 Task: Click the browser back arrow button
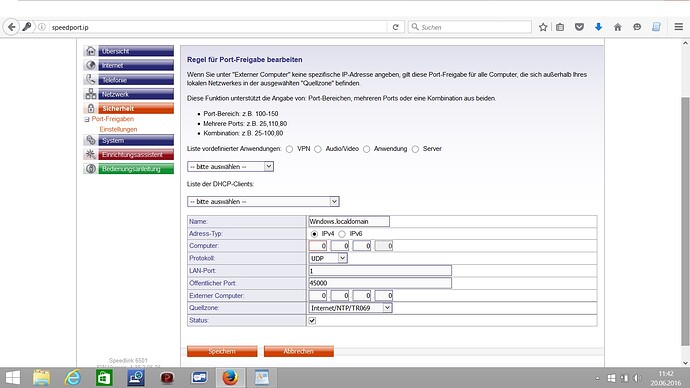[11, 27]
